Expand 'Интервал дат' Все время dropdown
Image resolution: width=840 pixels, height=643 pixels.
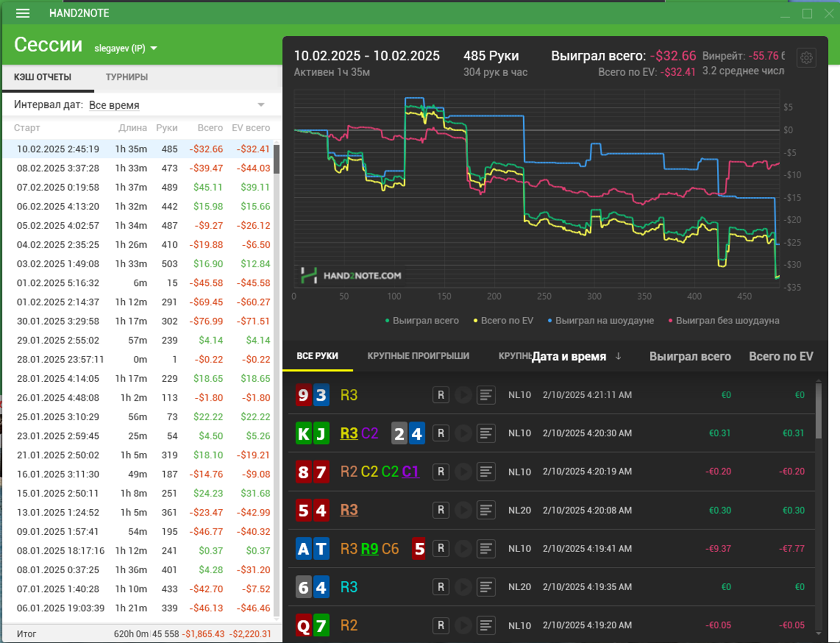click(x=177, y=105)
